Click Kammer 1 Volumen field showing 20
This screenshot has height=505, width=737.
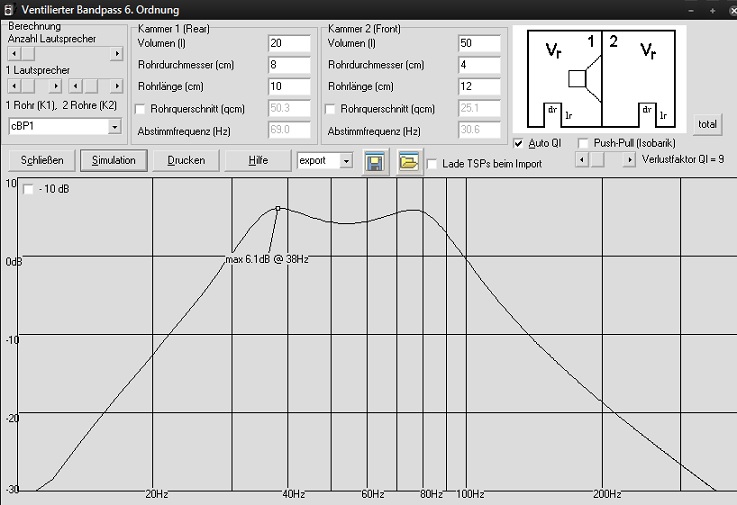pyautogui.click(x=289, y=43)
